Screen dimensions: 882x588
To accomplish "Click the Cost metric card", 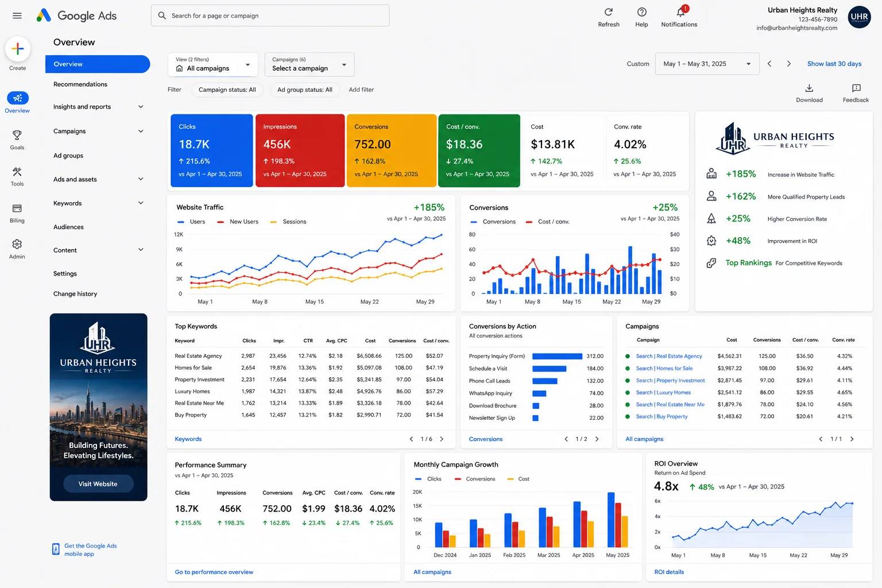I will click(563, 150).
